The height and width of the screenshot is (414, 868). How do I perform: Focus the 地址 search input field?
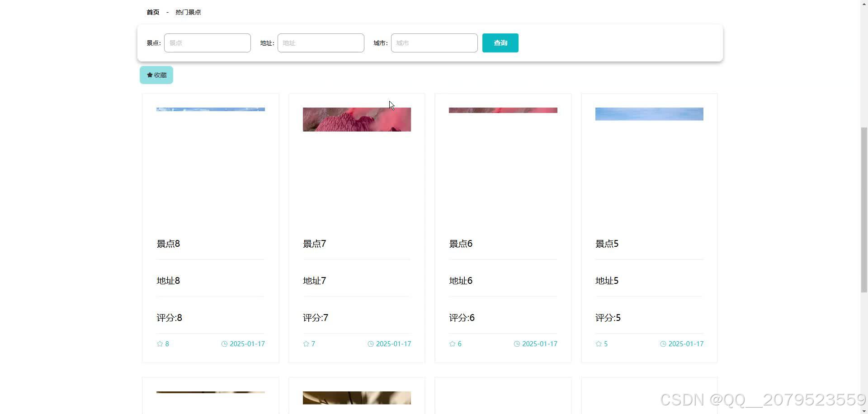(321, 43)
